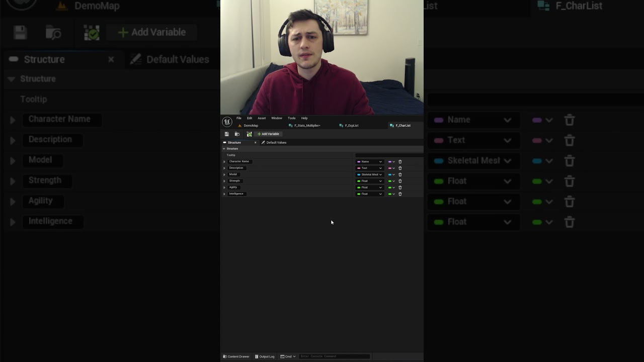Image resolution: width=644 pixels, height=362 pixels.
Task: Open container type selector for Character Name row
Action: click(391, 162)
